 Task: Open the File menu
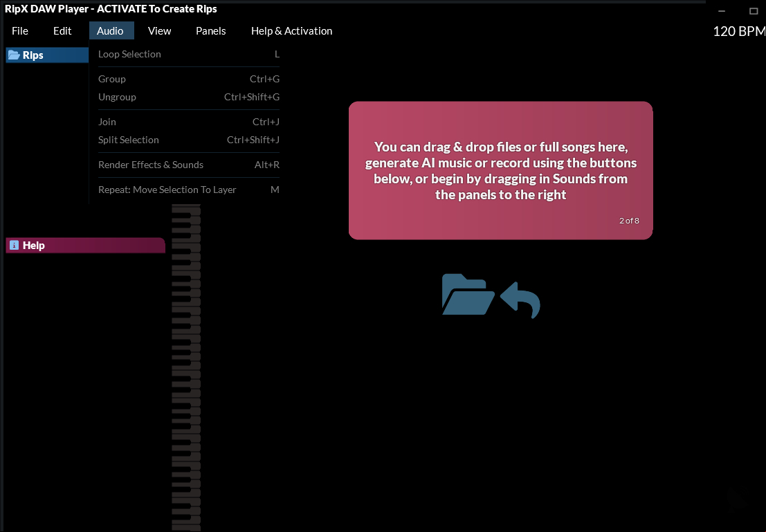[20, 30]
